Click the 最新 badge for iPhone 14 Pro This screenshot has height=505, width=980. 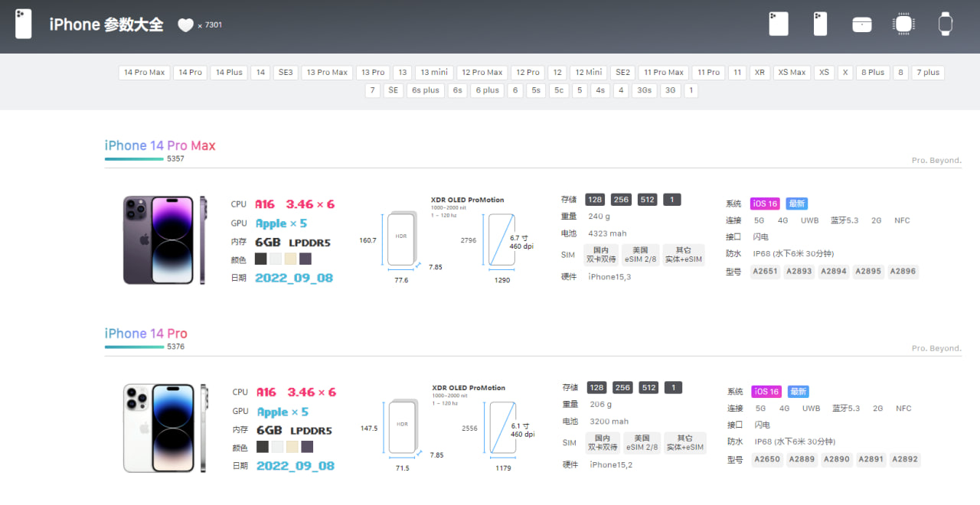point(799,392)
